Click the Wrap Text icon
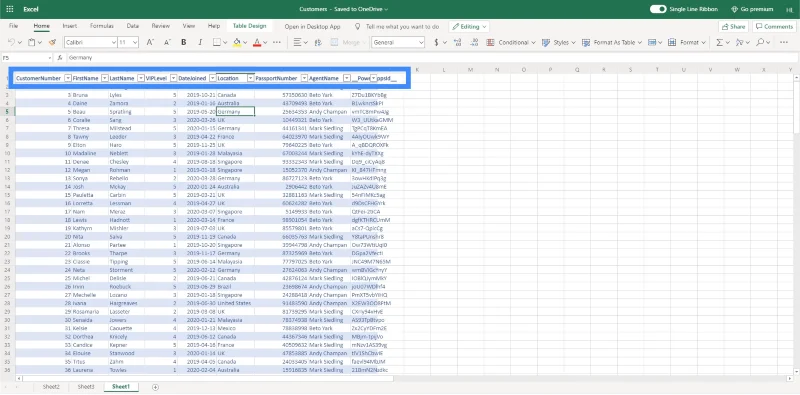The width and height of the screenshot is (800, 395). click(318, 42)
